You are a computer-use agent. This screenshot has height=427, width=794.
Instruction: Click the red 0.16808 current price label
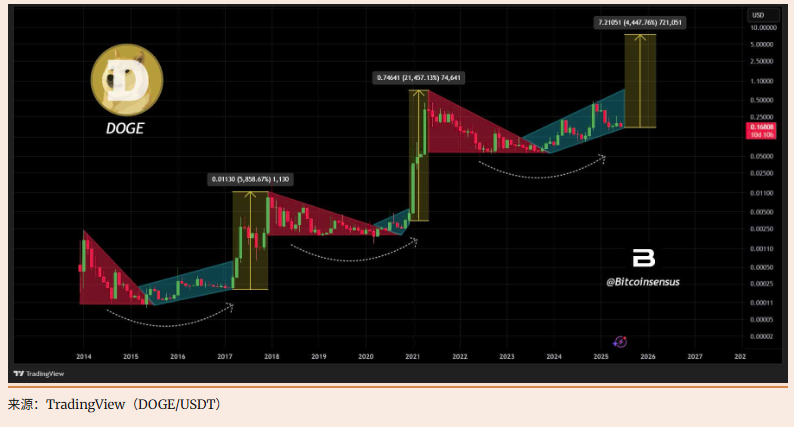pos(762,127)
